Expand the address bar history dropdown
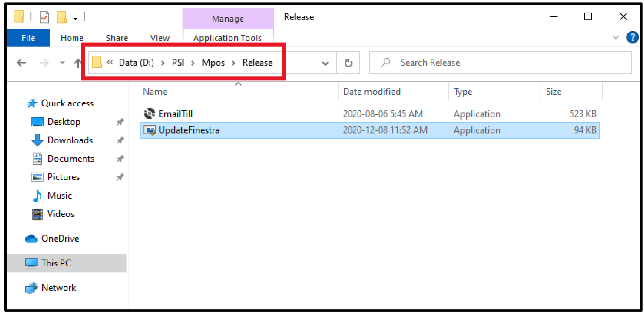 (x=325, y=63)
